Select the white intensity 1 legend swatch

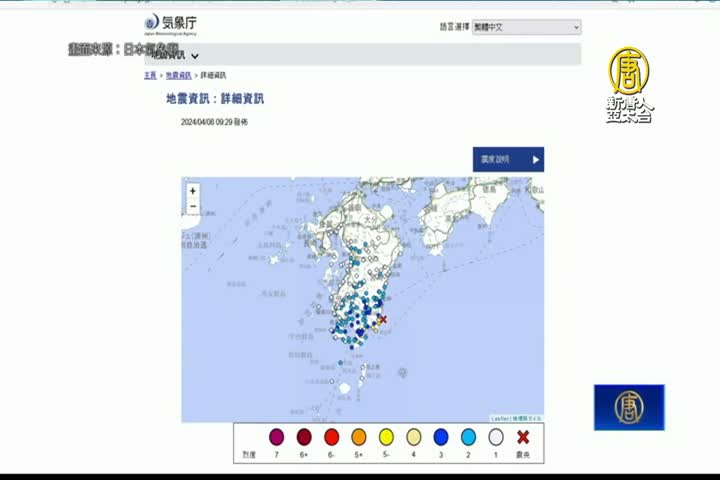pyautogui.click(x=495, y=437)
